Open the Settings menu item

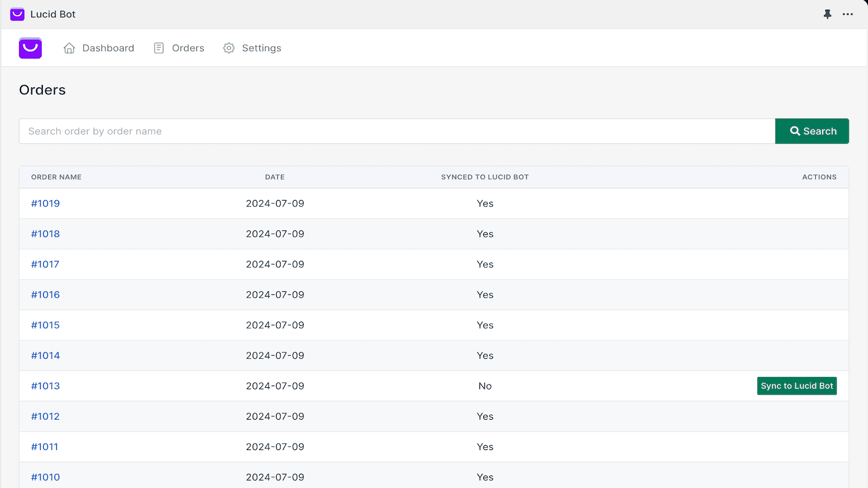point(261,48)
